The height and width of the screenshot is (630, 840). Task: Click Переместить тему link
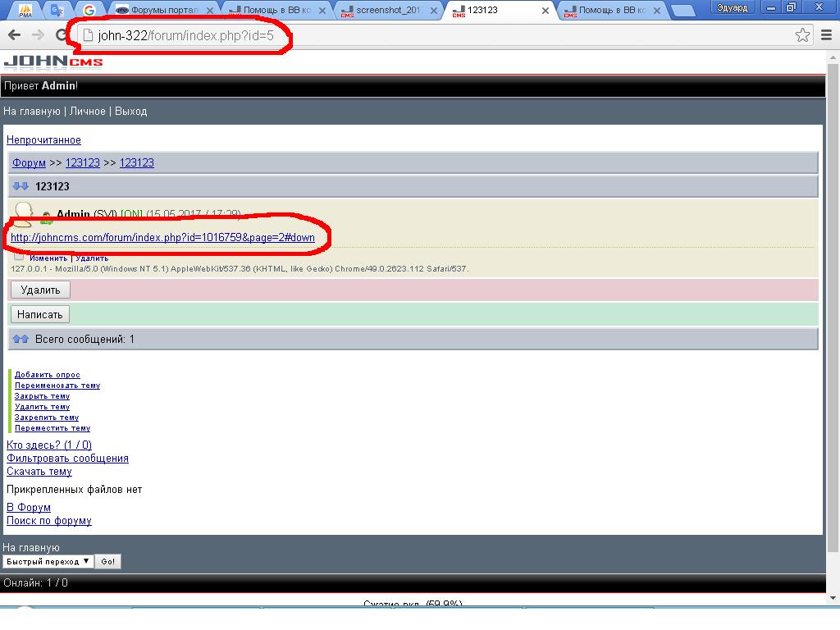[52, 428]
